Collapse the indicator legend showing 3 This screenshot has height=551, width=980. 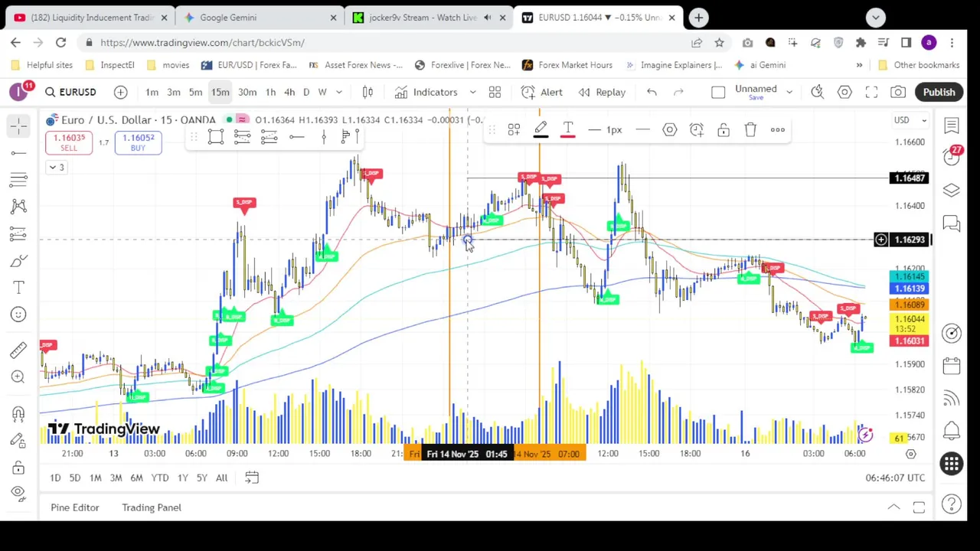[x=57, y=167]
